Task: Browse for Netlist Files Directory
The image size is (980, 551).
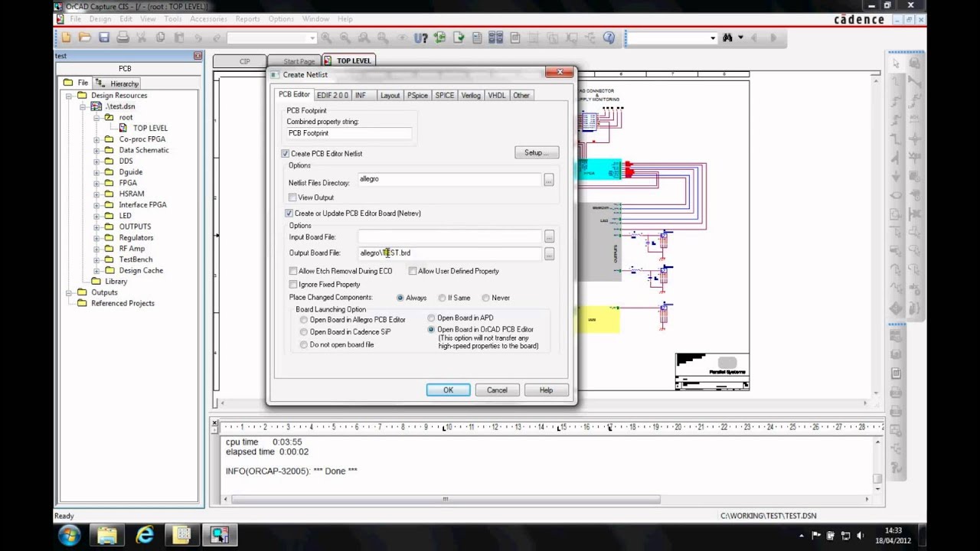Action: pyautogui.click(x=549, y=180)
